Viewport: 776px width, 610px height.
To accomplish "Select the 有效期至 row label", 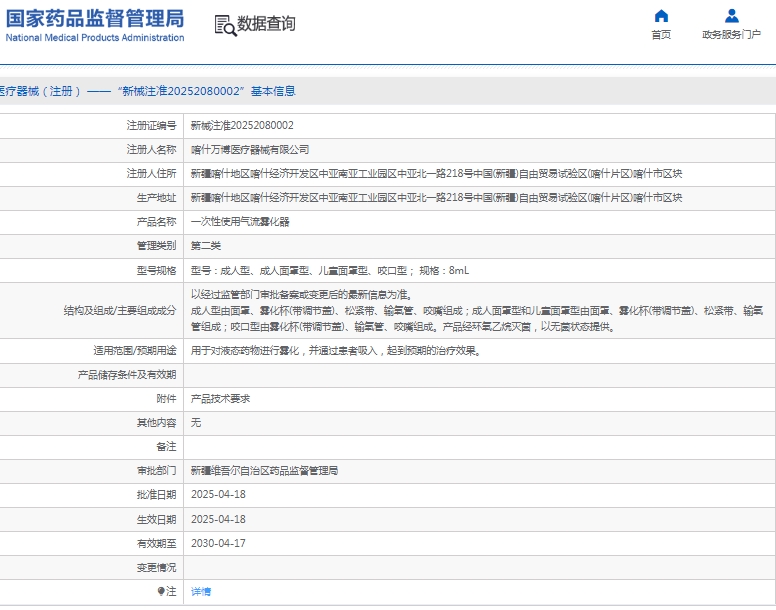I will (x=156, y=543).
